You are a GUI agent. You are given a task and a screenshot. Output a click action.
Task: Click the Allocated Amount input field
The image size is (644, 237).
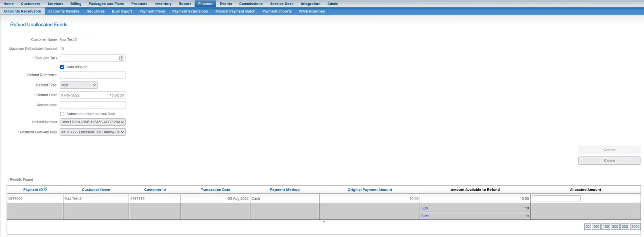tap(556, 198)
